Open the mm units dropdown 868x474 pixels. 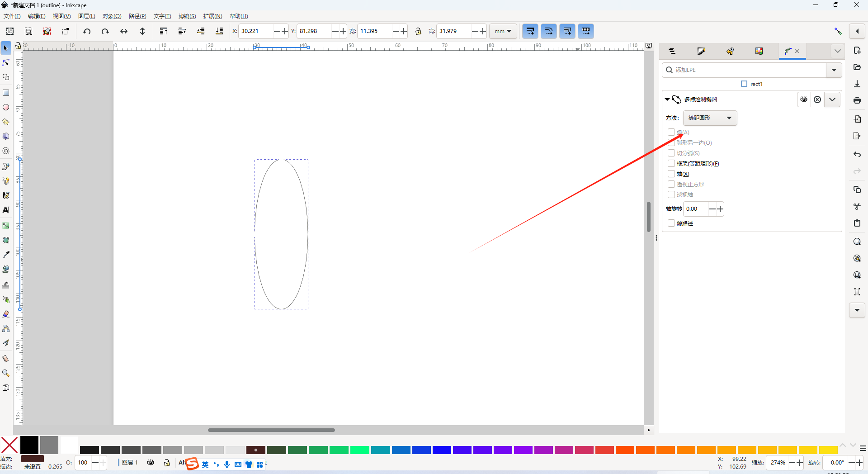tap(503, 31)
